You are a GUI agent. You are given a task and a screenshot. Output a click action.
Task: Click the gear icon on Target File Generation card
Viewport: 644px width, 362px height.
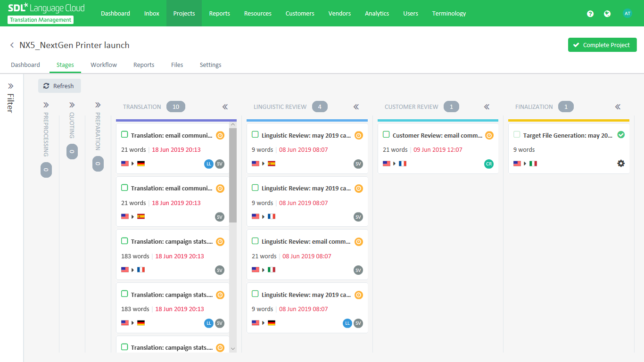621,164
